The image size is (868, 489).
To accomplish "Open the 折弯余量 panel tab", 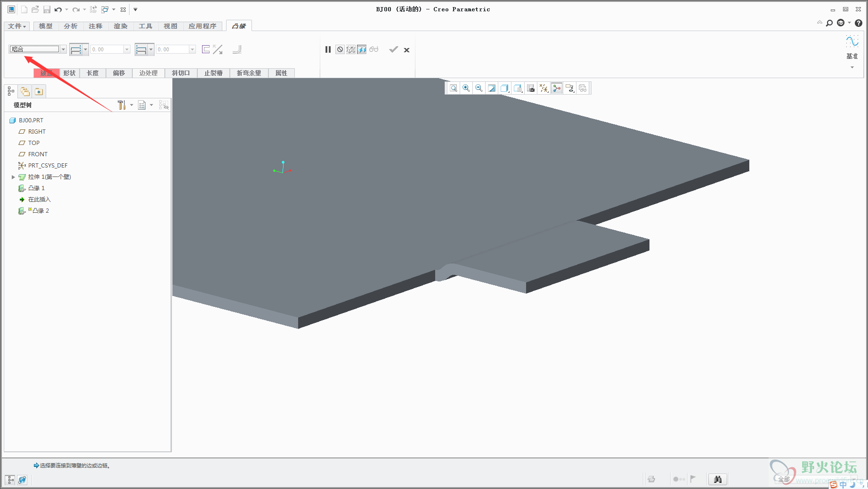I will [249, 73].
